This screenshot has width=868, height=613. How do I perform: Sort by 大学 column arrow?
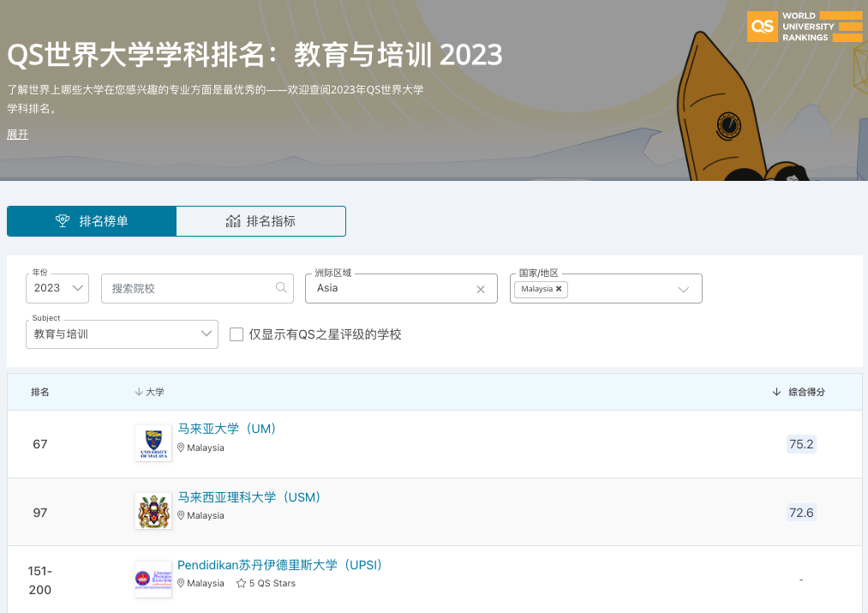coord(139,392)
